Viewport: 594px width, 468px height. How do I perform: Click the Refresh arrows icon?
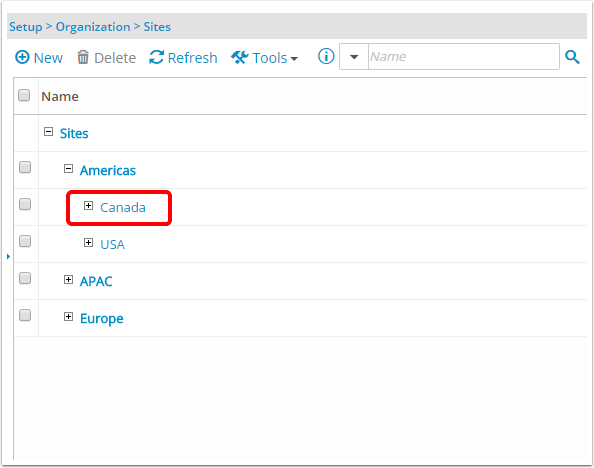coord(156,58)
